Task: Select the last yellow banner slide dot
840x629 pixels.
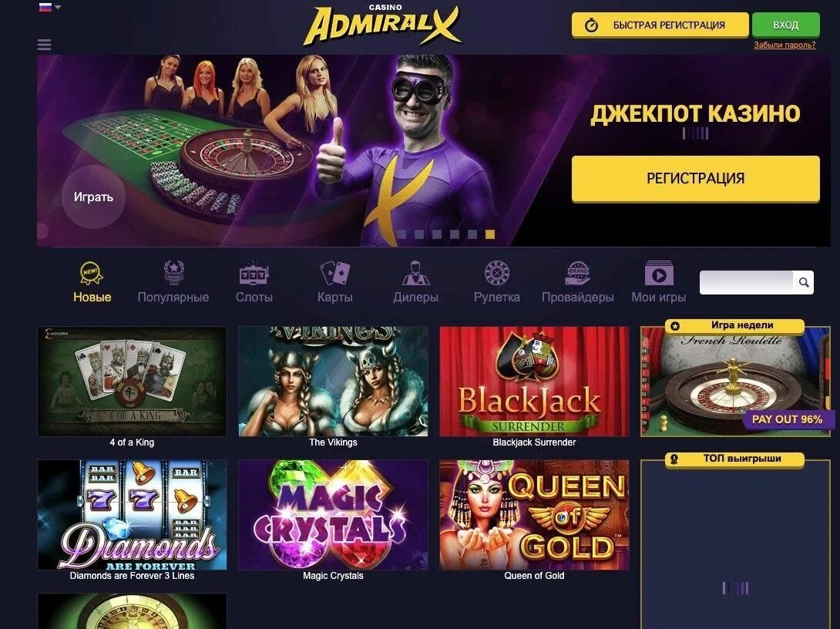Action: (x=489, y=234)
